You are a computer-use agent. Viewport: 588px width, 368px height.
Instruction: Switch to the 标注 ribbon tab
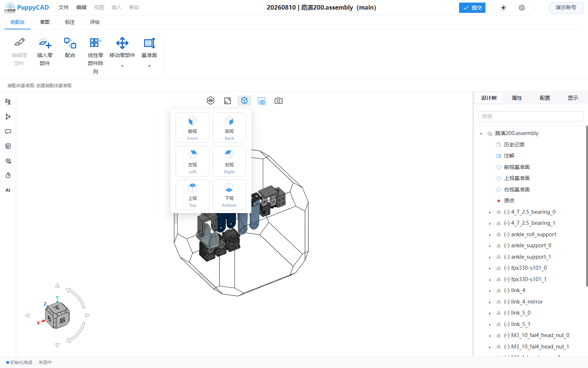(70, 22)
